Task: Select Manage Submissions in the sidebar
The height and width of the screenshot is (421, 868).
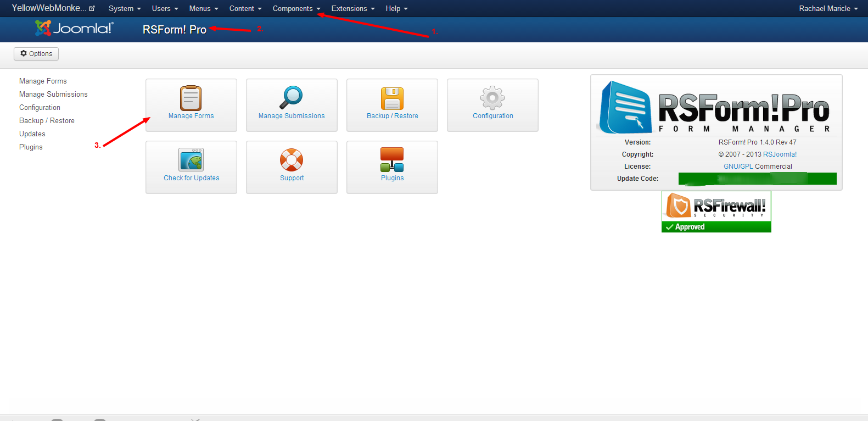Action: click(x=53, y=94)
